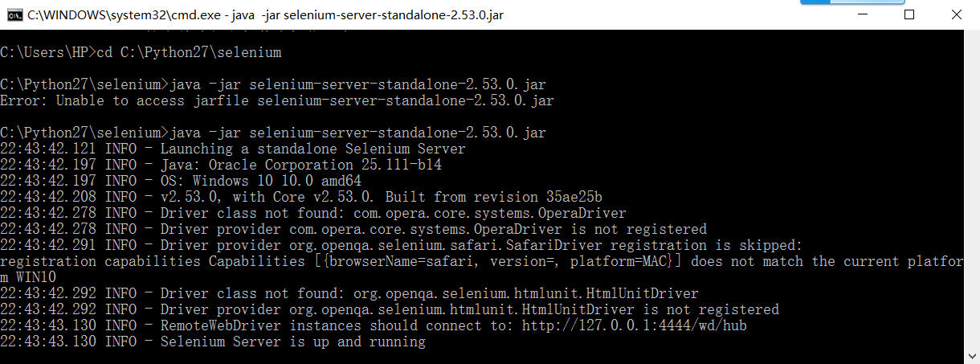980x364 pixels.
Task: Click the line 'cd C:\Python27\selenium'
Action: pyautogui.click(x=141, y=52)
